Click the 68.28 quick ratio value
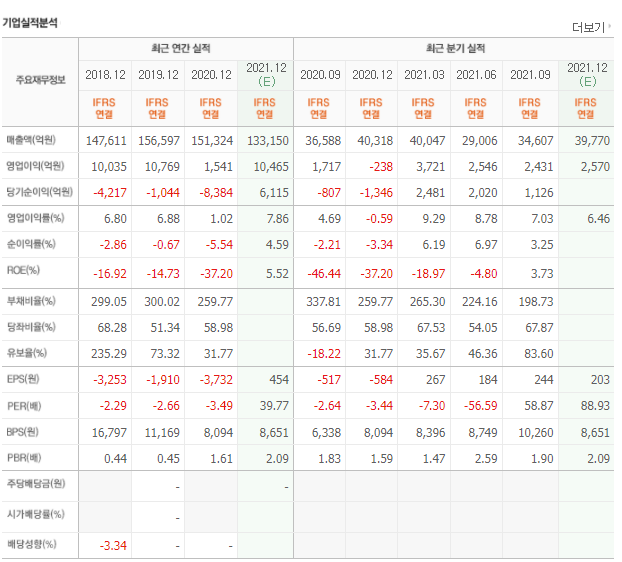 [x=112, y=328]
